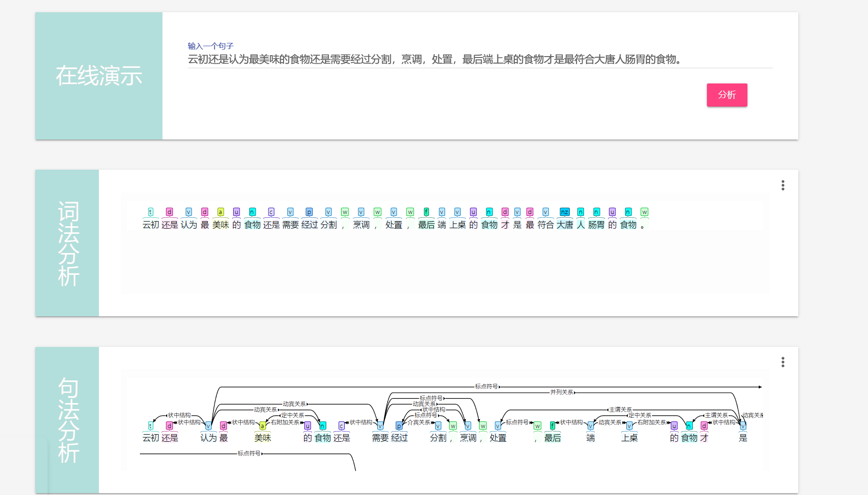868x495 pixels.
Task: Select the word 需要 in 句法分析
Action: tap(380, 438)
